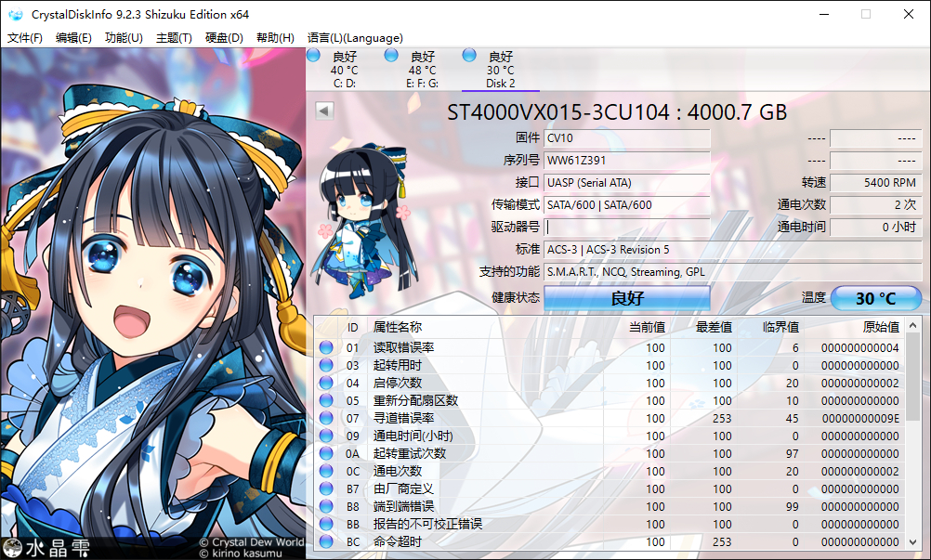Viewport: 931px width, 560px height.
Task: Open the 编辑(E) menu
Action: click(73, 38)
